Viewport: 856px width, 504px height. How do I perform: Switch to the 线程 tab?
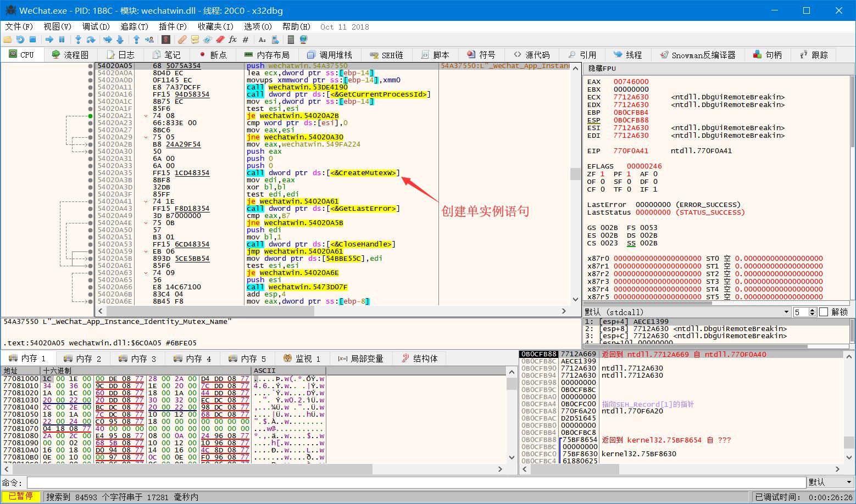628,55
